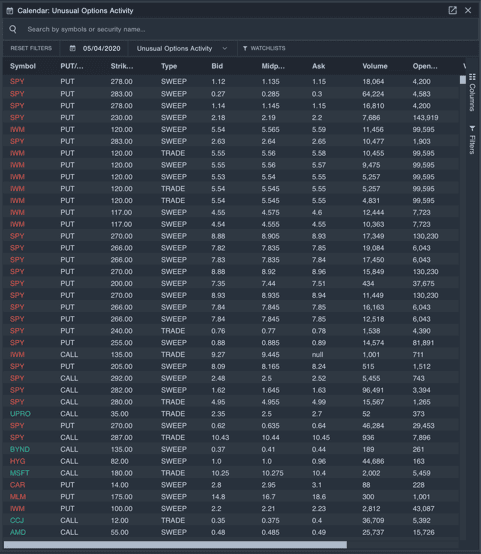This screenshot has width=481, height=554.
Task: Select the volume cell 25,737
Action: [x=373, y=532]
